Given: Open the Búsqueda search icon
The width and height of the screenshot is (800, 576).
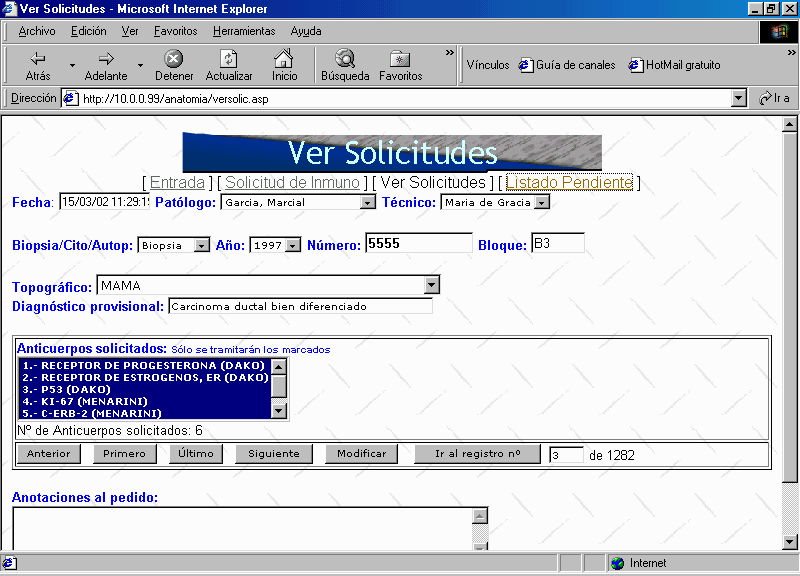Looking at the screenshot, I should point(345,59).
